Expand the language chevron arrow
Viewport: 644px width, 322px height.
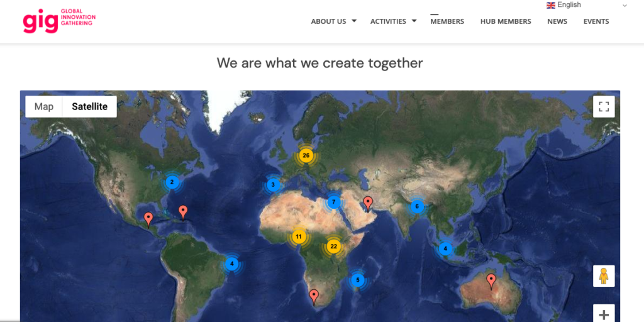625,6
